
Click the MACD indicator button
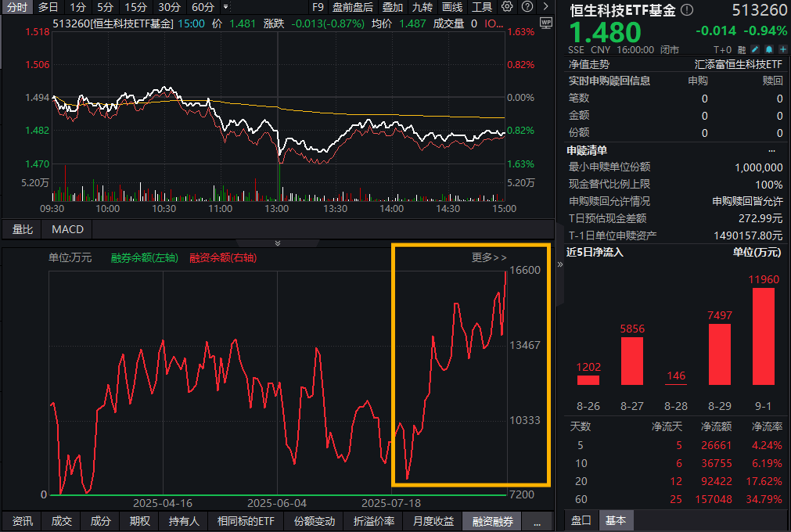point(67,229)
